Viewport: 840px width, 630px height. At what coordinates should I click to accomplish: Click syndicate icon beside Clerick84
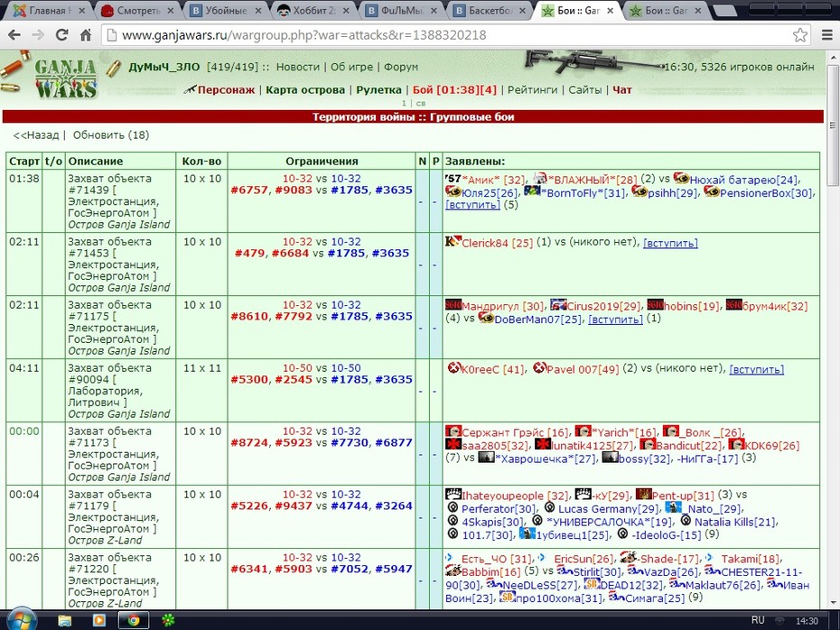coord(453,241)
